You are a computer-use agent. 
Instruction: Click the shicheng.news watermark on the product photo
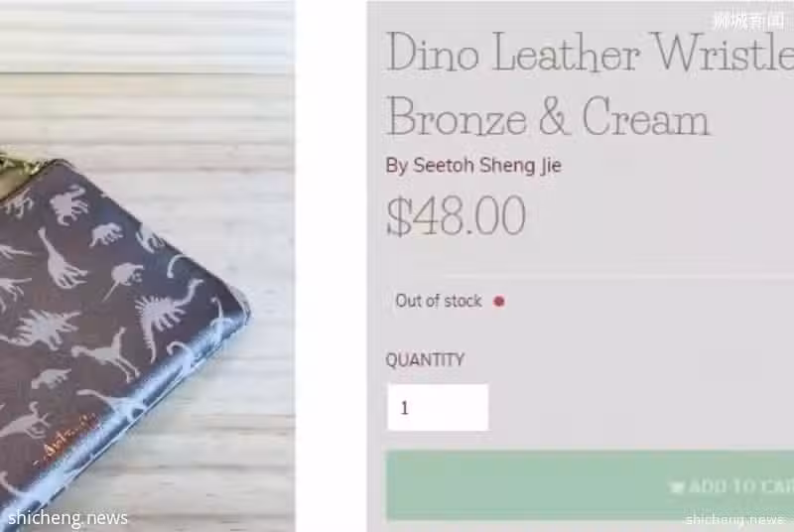tap(67, 518)
